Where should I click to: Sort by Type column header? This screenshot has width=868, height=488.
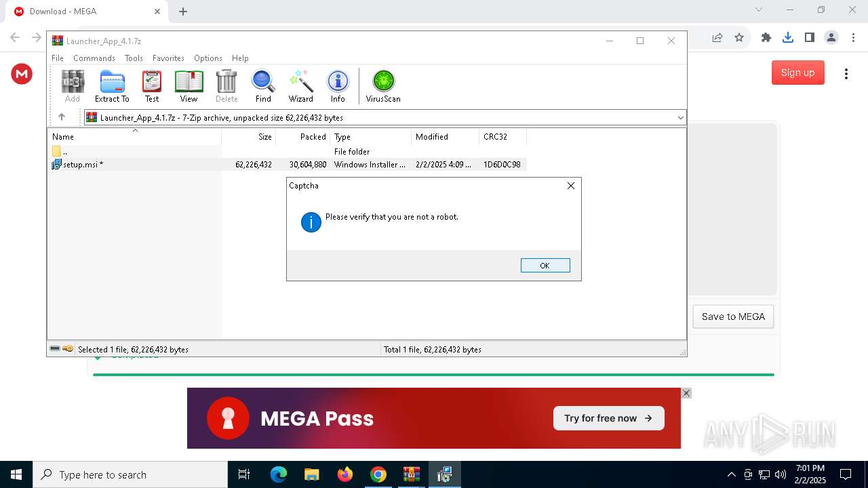[371, 137]
